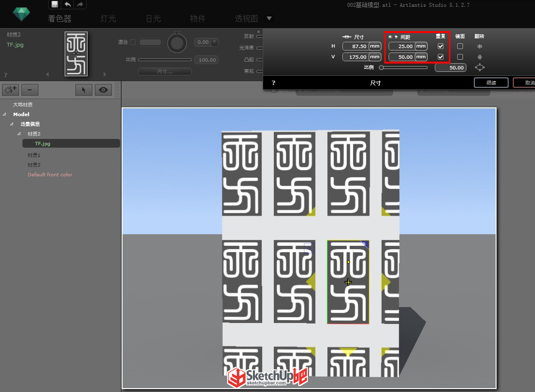Image resolution: width=535 pixels, height=392 pixels.
Task: Switch to 着色器 shaders tab
Action: pos(60,19)
